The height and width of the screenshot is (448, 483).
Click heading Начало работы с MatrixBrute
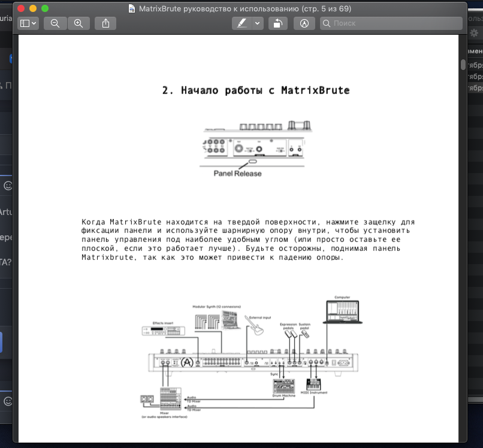click(256, 90)
